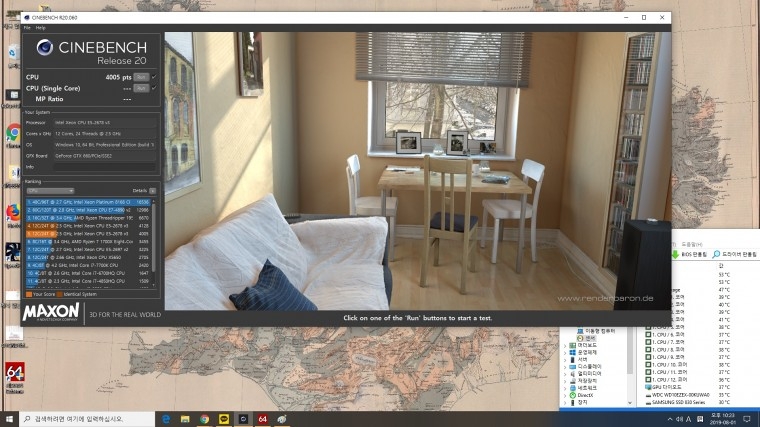Image resolution: width=760 pixels, height=427 pixels.
Task: Select CPU / 10 core temperature row
Action: point(688,365)
